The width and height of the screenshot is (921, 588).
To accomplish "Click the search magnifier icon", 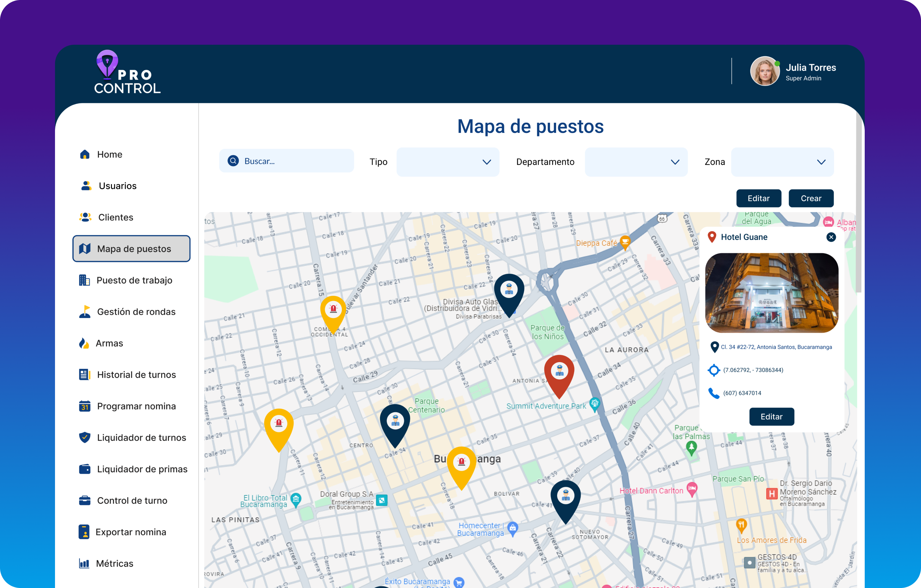I will (x=233, y=161).
